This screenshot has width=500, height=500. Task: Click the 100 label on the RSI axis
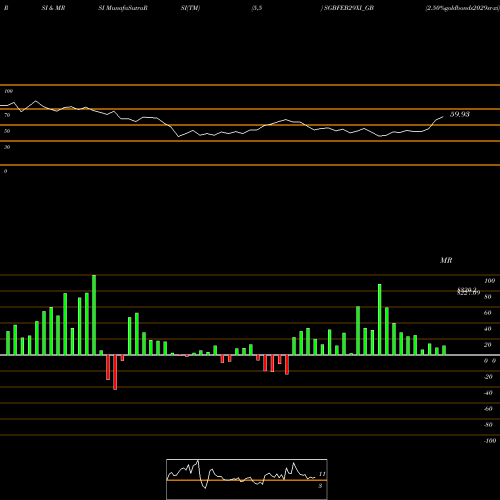[9, 91]
